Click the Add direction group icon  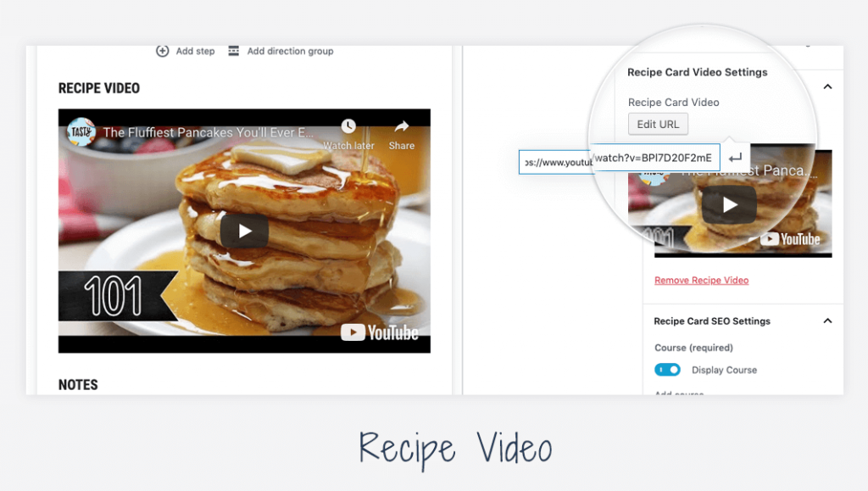click(x=234, y=51)
